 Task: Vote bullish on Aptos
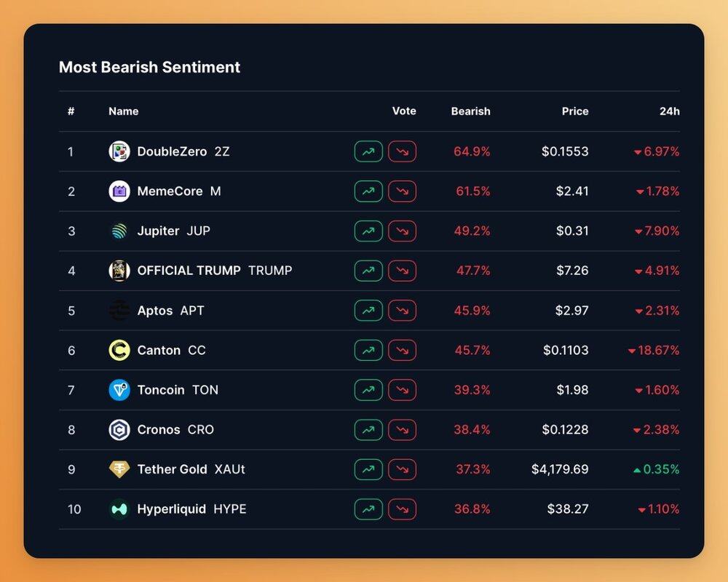(368, 311)
